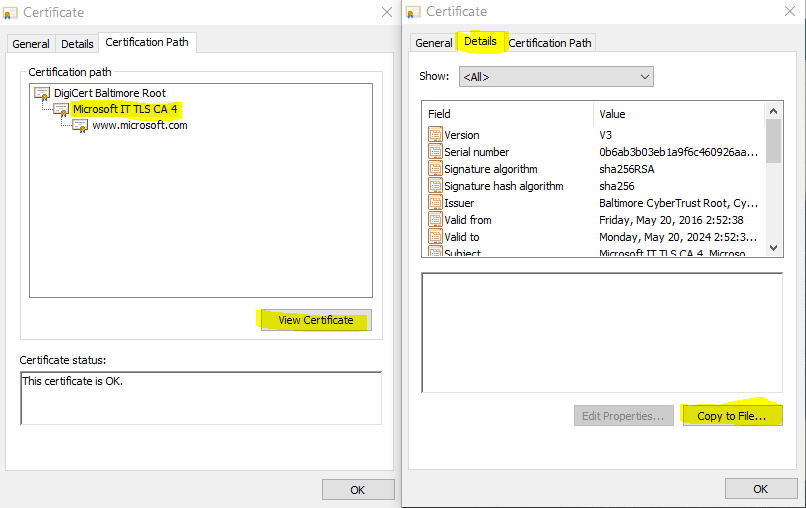
Task: Select www.microsoft.com in the certification path
Action: (x=139, y=125)
